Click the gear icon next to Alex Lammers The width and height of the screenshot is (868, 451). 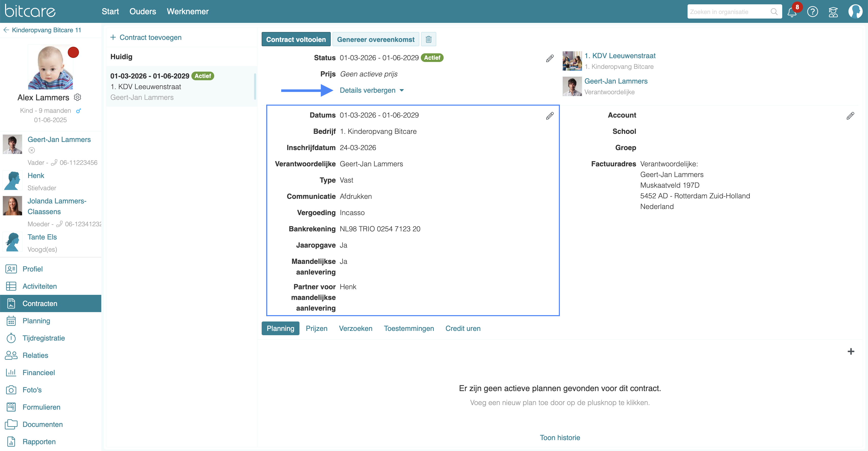[77, 98]
